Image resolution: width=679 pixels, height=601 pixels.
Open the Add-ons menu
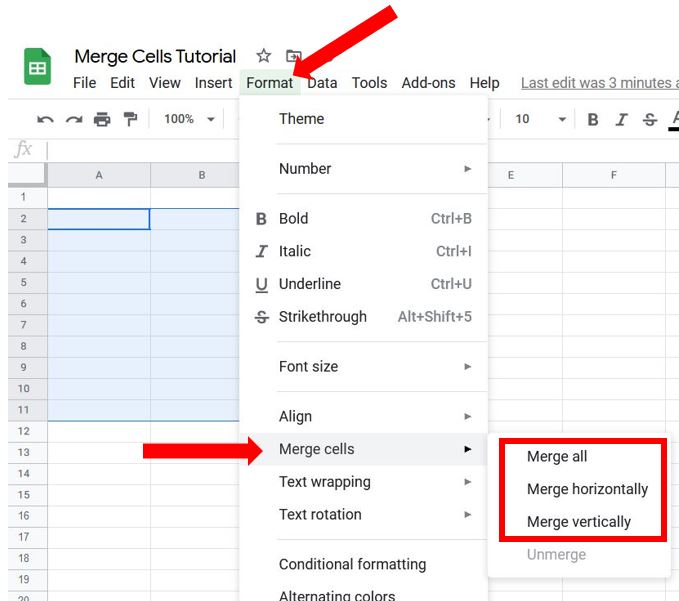[428, 83]
